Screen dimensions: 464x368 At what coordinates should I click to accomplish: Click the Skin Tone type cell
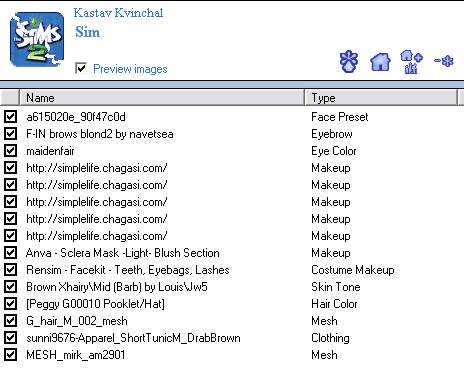click(336, 287)
